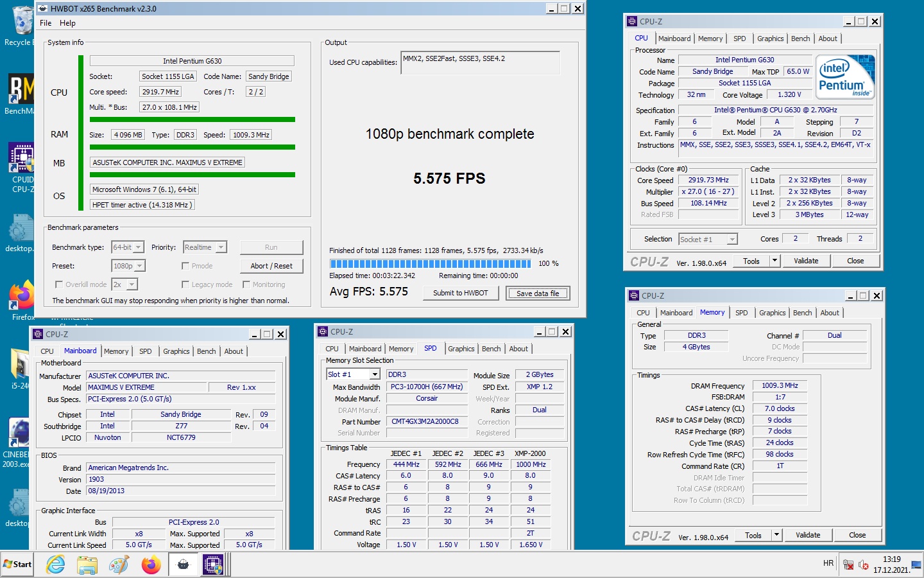
Task: Expand Tools arrow in CPU-Z CPU window
Action: click(x=774, y=261)
